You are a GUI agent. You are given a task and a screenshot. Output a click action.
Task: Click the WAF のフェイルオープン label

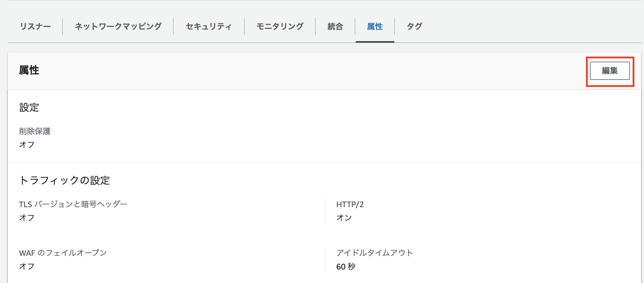63,253
